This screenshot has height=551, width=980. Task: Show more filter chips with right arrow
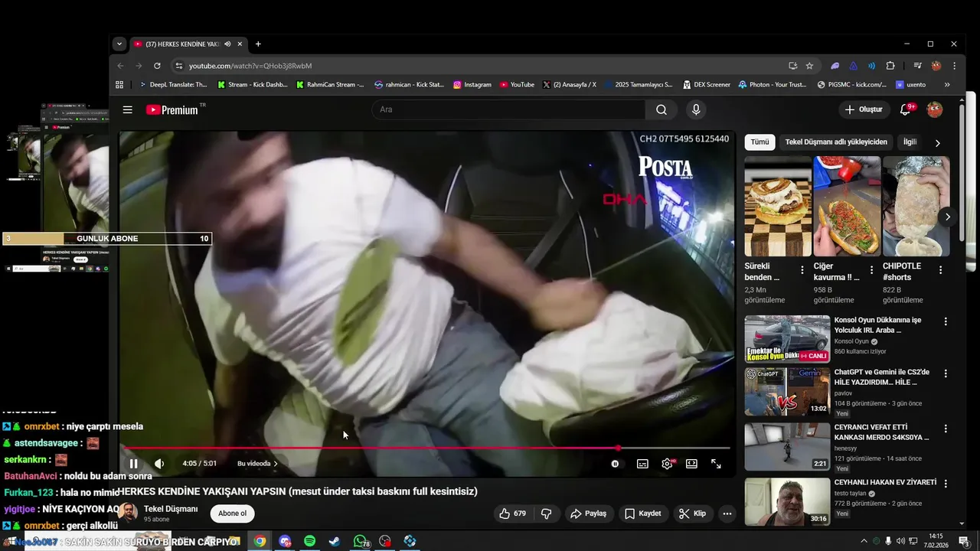(937, 142)
